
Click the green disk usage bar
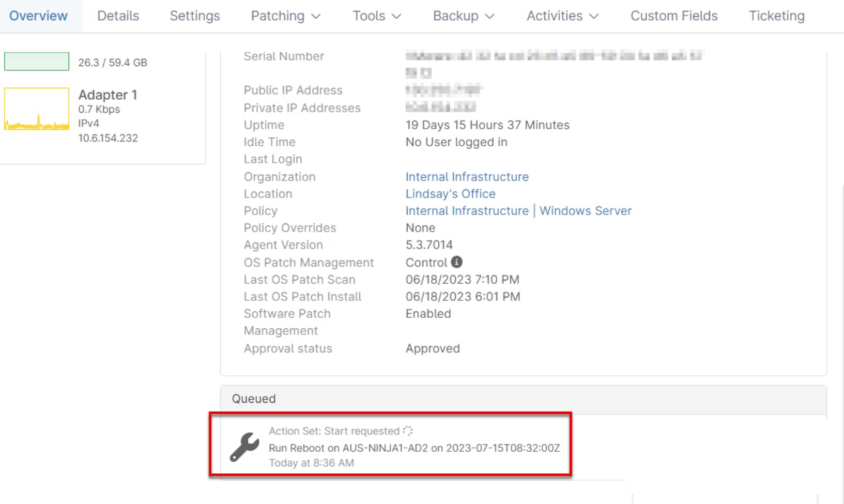click(37, 62)
